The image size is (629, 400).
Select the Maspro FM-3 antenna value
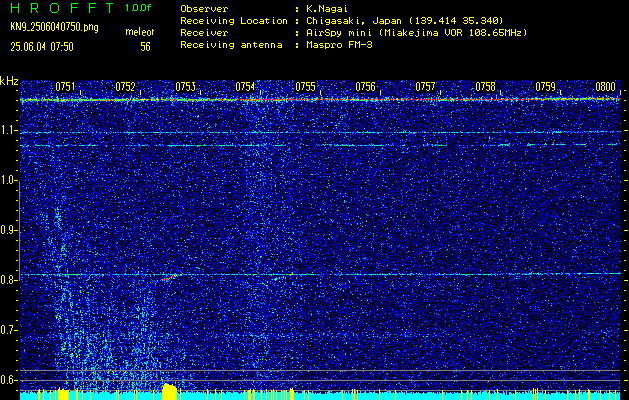tap(339, 45)
